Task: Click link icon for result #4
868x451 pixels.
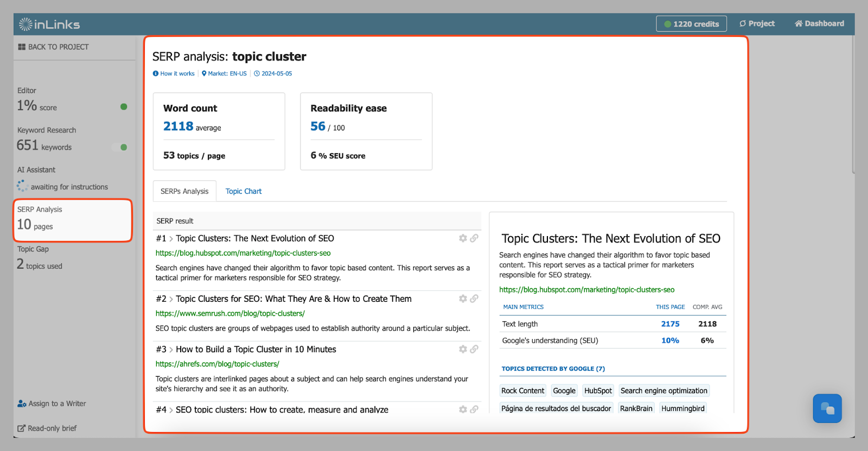Action: [474, 409]
